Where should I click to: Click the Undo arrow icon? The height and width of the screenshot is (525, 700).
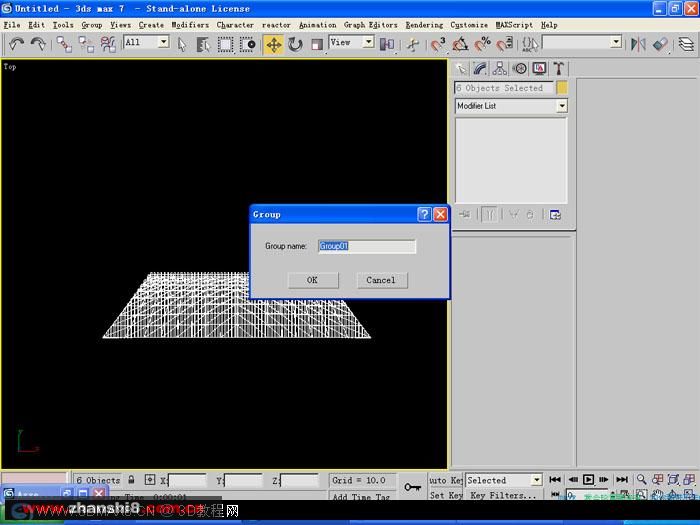17,45
